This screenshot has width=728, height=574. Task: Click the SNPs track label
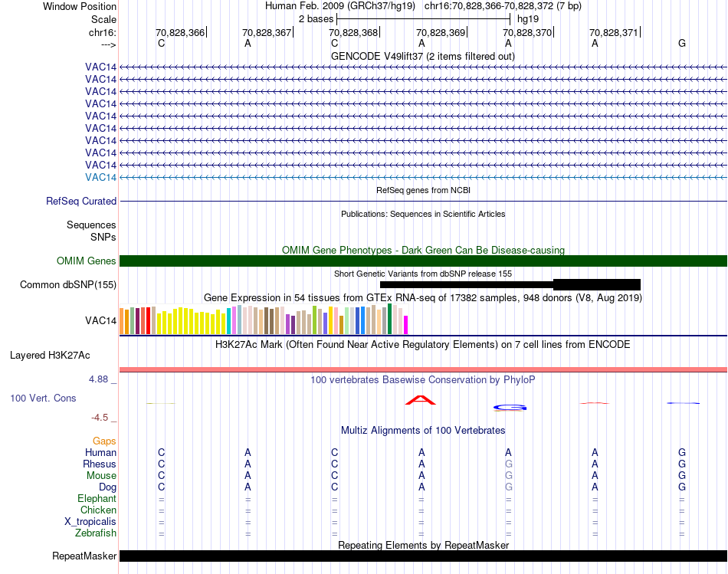(103, 237)
